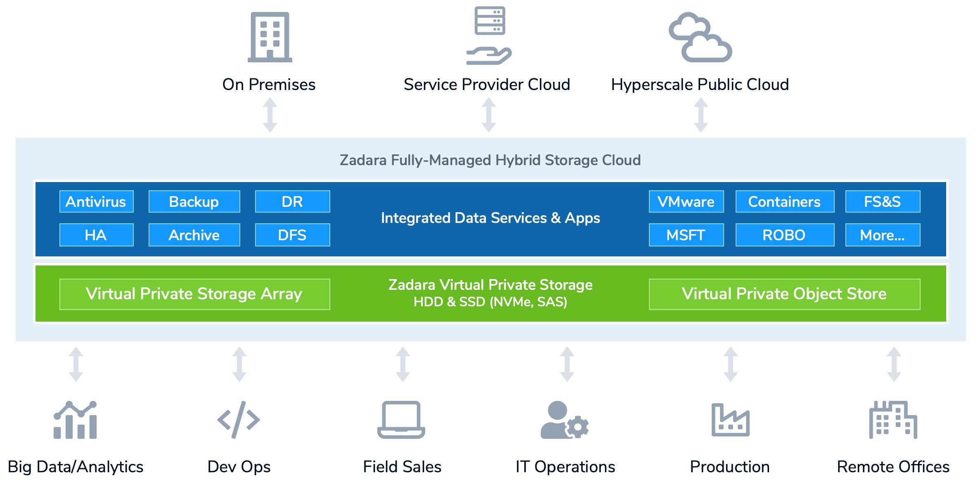Select the HA service box
The image size is (980, 483).
[97, 235]
